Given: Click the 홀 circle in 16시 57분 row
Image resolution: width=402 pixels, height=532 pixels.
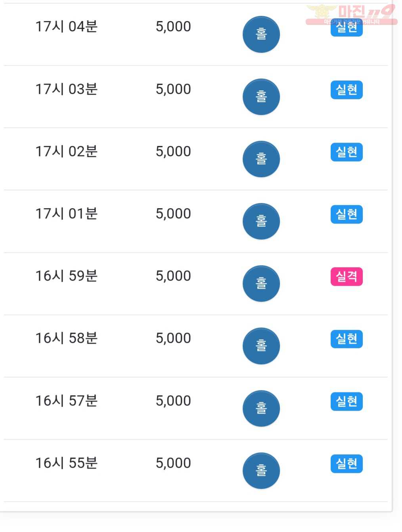Looking at the screenshot, I should (x=261, y=408).
